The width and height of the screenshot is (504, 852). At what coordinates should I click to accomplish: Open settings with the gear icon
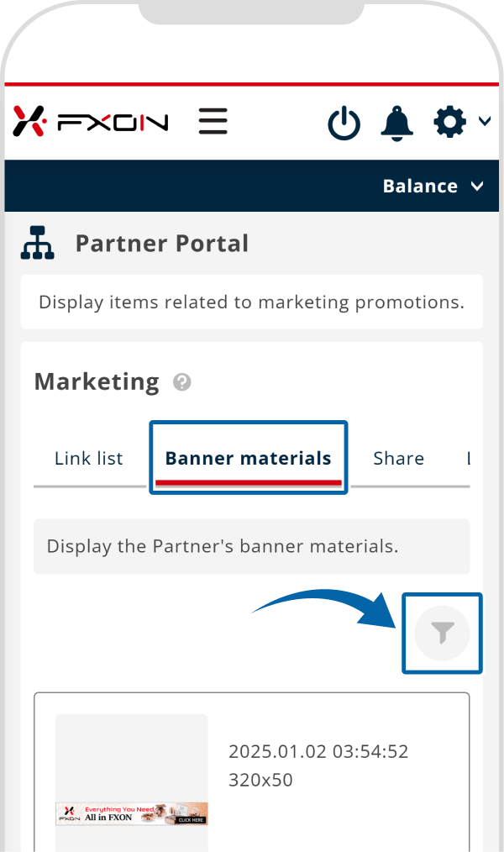point(449,123)
